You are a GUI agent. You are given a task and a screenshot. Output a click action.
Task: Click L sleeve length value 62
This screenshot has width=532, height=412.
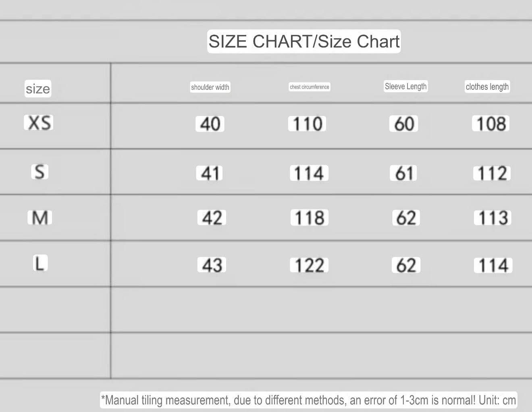(406, 265)
